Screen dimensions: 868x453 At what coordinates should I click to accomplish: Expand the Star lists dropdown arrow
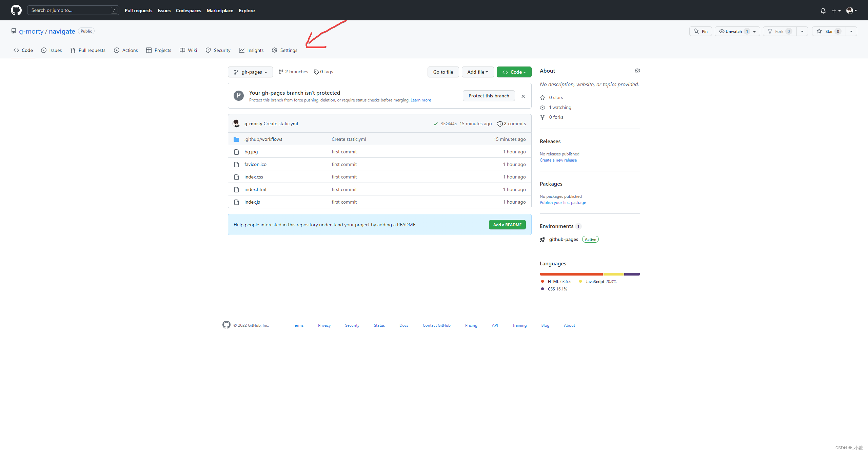click(851, 31)
